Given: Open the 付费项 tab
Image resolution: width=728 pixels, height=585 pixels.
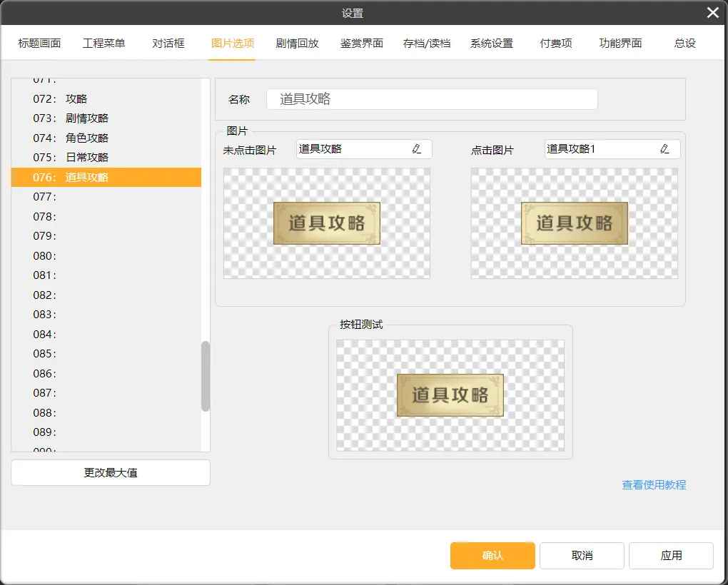Looking at the screenshot, I should 556,43.
